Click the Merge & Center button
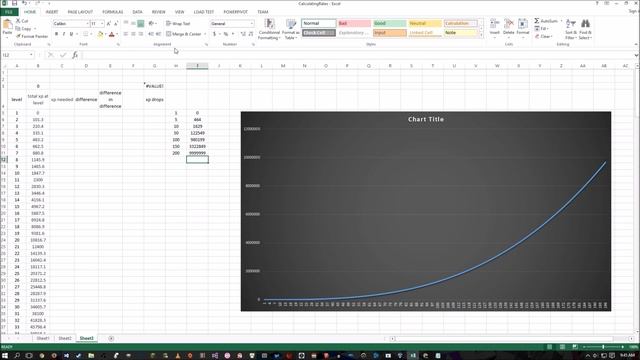The height and width of the screenshot is (360, 640). (x=184, y=34)
